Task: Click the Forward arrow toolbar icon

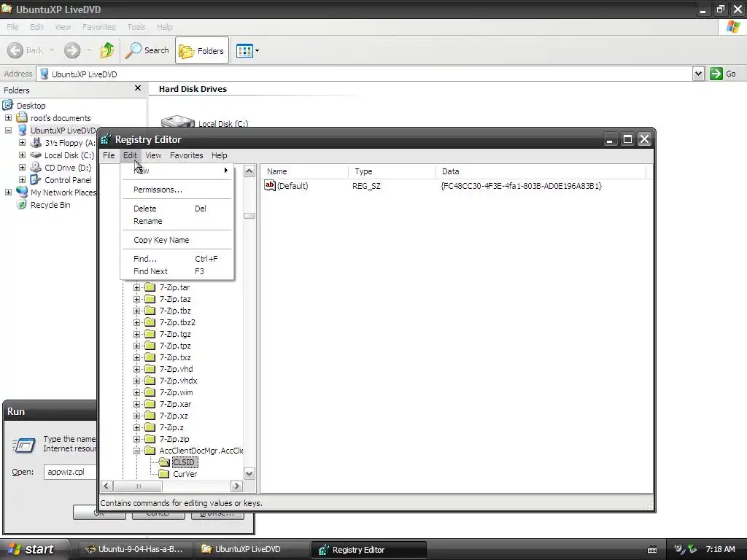Action: tap(72, 50)
